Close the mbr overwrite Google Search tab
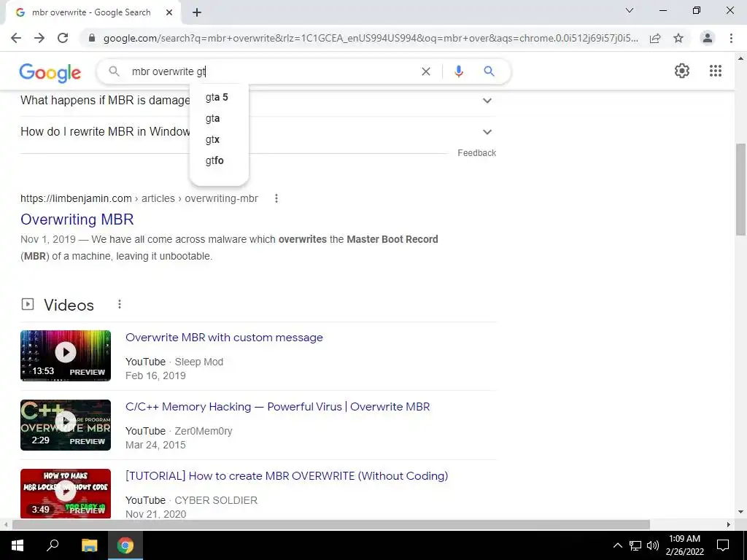This screenshot has width=747, height=560. 169,13
